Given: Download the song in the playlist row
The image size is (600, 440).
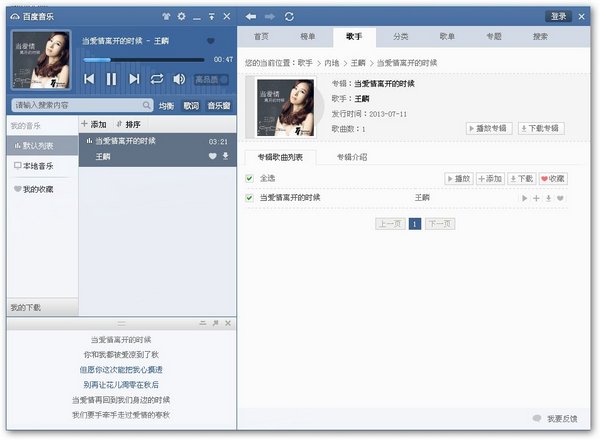Looking at the screenshot, I should pyautogui.click(x=225, y=157).
